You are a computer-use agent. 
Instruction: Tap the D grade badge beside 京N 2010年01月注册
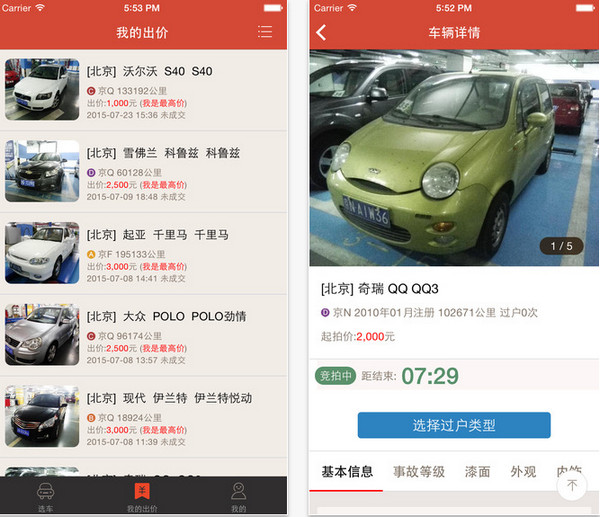coord(325,313)
